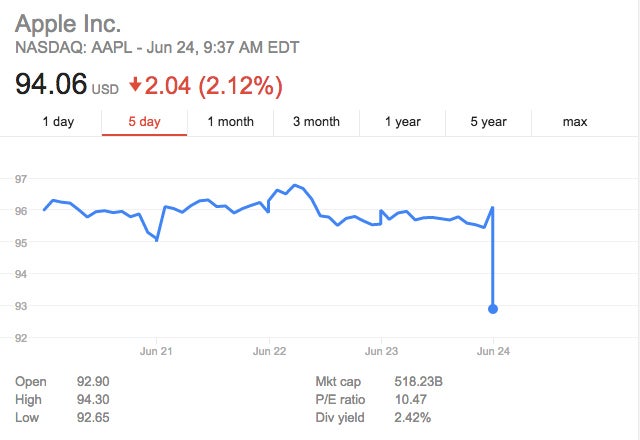Viewport: 640px width, 440px height.
Task: Click the blue endpoint dot on chart
Action: tap(493, 308)
